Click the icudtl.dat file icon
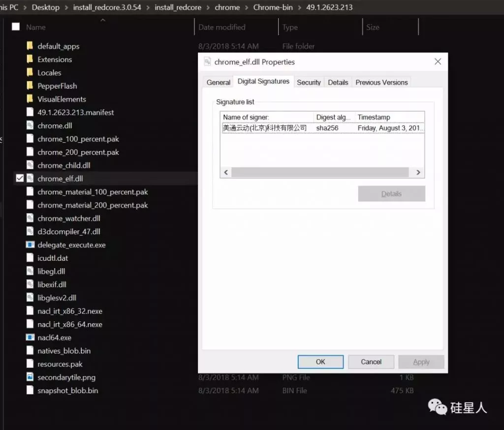The image size is (504, 430). click(30, 258)
